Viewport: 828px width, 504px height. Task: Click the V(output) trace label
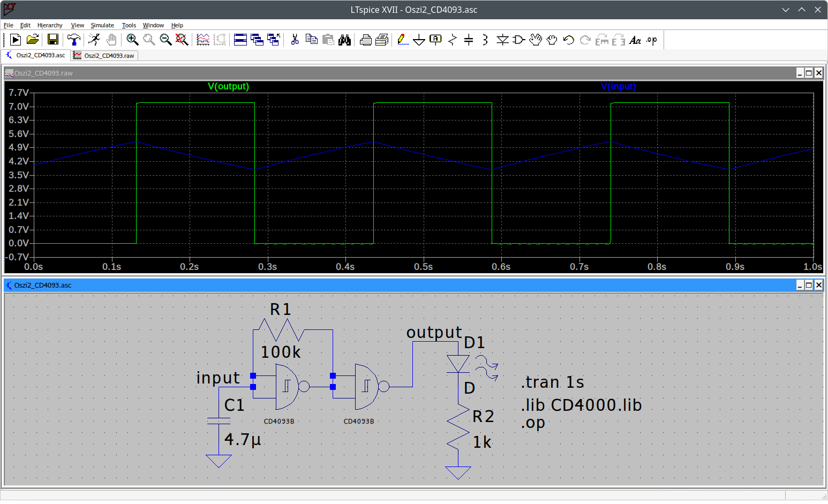tap(228, 86)
